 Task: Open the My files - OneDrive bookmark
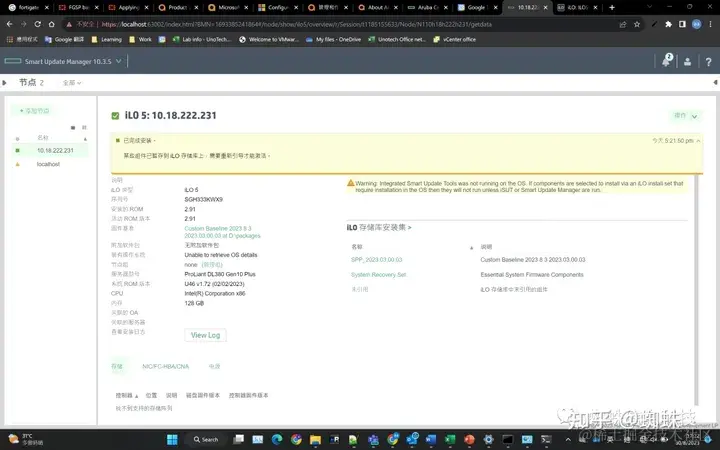pyautogui.click(x=333, y=39)
